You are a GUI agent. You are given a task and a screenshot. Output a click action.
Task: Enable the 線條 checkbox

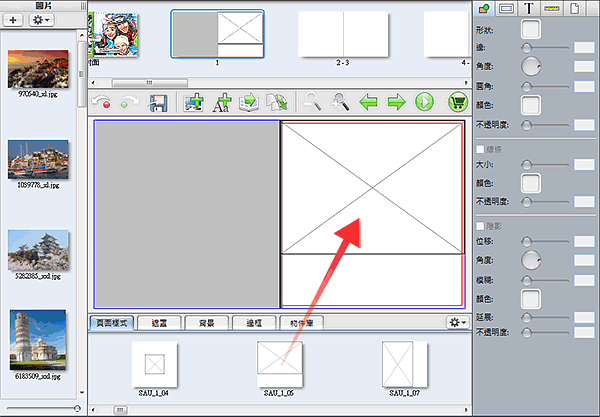click(x=480, y=149)
